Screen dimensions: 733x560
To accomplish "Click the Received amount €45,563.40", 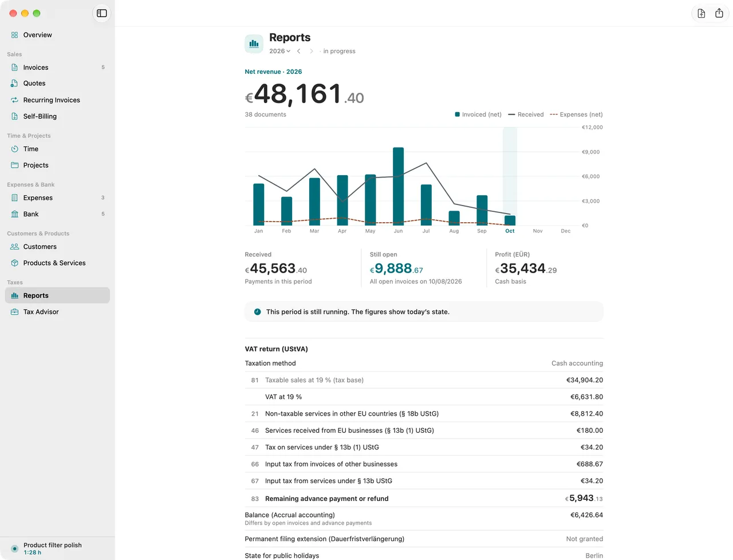I will click(x=276, y=269).
